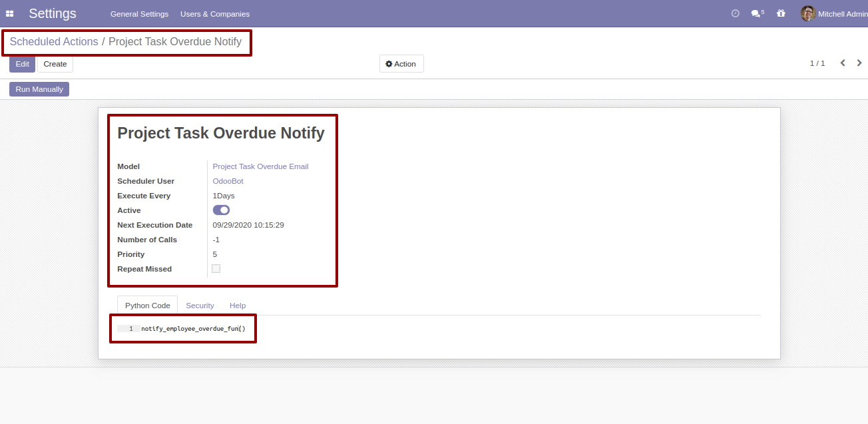The image size is (868, 424).
Task: Click the Create button
Action: 55,64
